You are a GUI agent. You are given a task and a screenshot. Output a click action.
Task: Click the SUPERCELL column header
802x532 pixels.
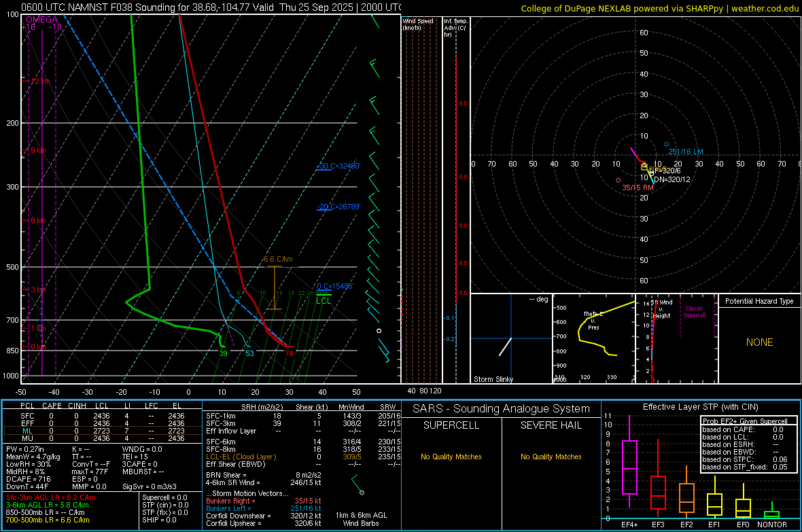point(451,425)
